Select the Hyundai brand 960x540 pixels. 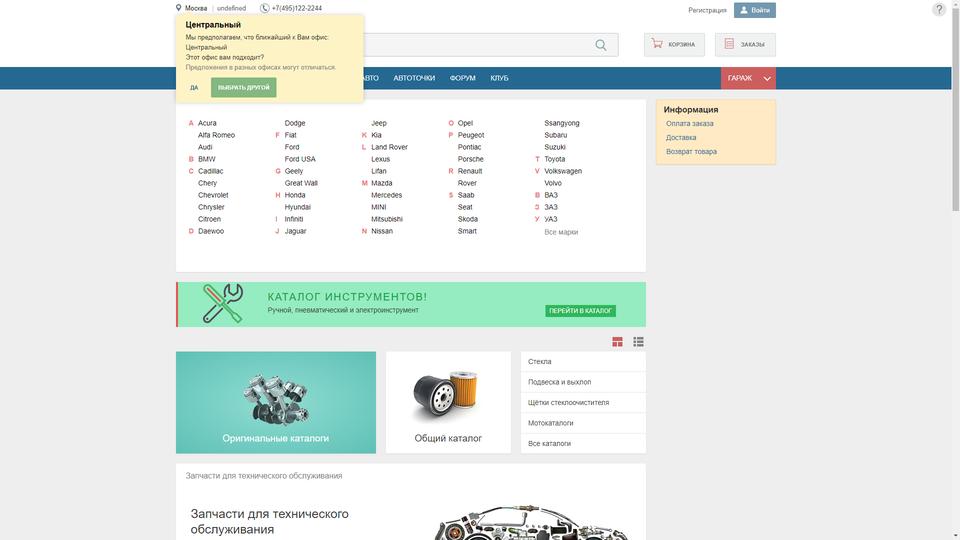(x=297, y=207)
